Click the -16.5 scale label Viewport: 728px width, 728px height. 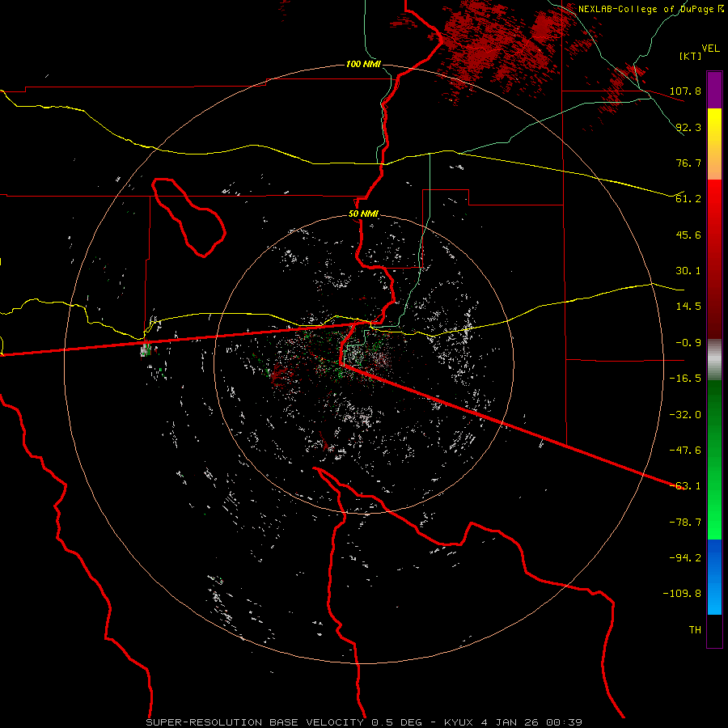point(685,379)
